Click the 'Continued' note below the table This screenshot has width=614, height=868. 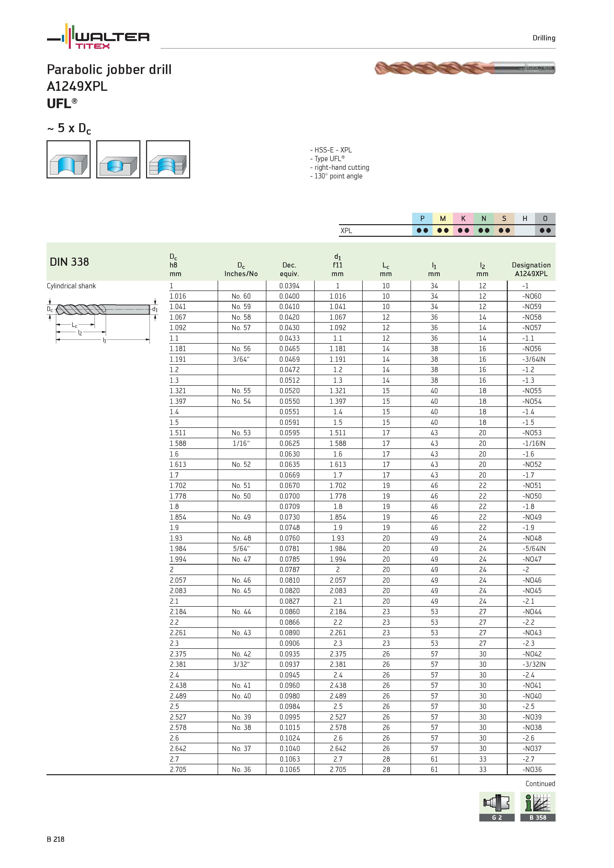pos(540,784)
